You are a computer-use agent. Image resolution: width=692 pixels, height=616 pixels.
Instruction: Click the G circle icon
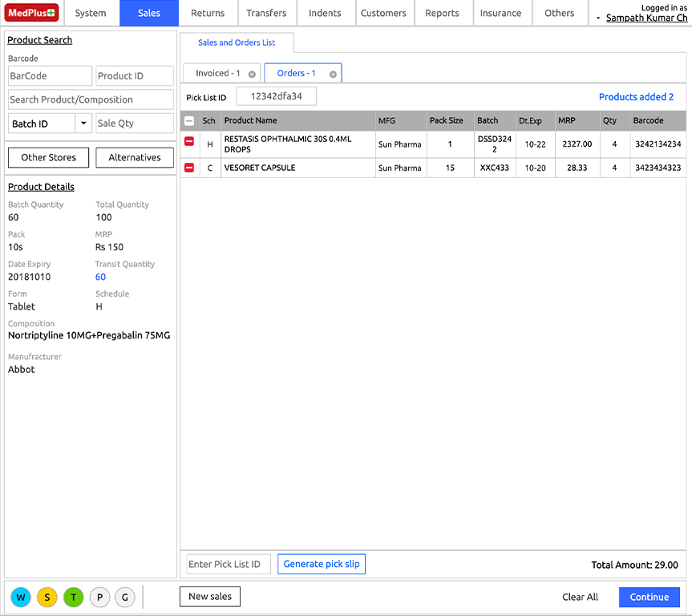click(x=125, y=598)
